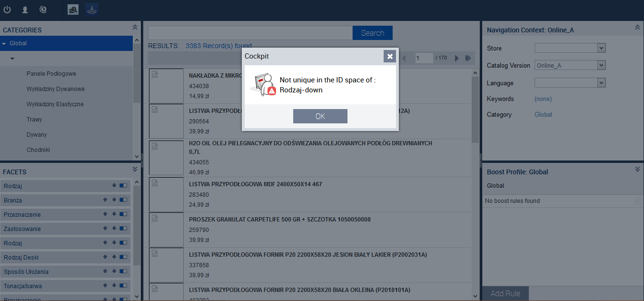Go to the next results page
The height and width of the screenshot is (301, 644).
pyautogui.click(x=456, y=58)
